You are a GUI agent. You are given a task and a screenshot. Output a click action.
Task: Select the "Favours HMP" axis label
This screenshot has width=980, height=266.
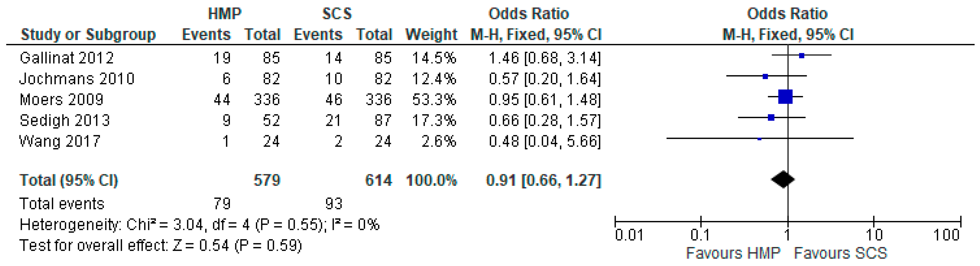click(x=733, y=253)
